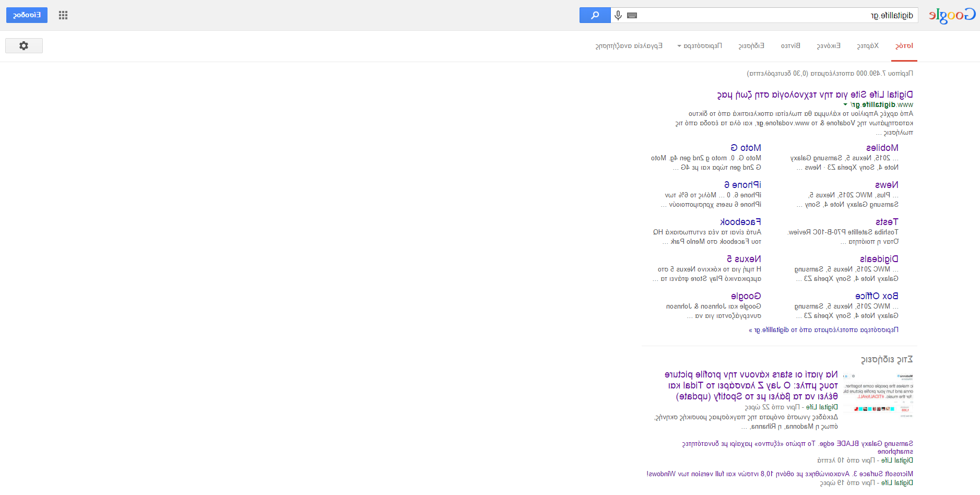Open the Google apps grid icon
Viewport: 980px width, 495px height.
63,15
